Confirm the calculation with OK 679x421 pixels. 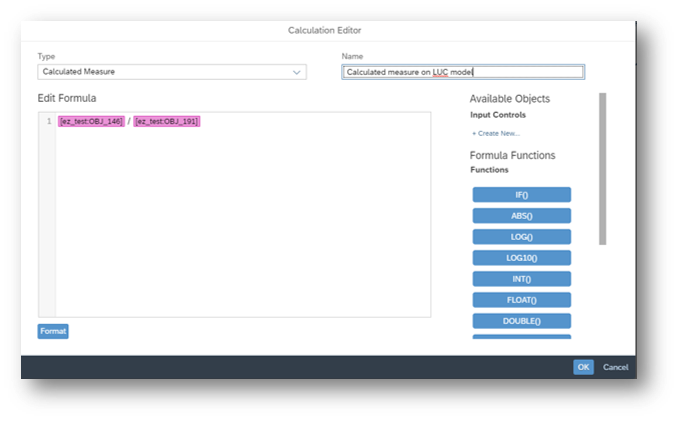pos(583,367)
